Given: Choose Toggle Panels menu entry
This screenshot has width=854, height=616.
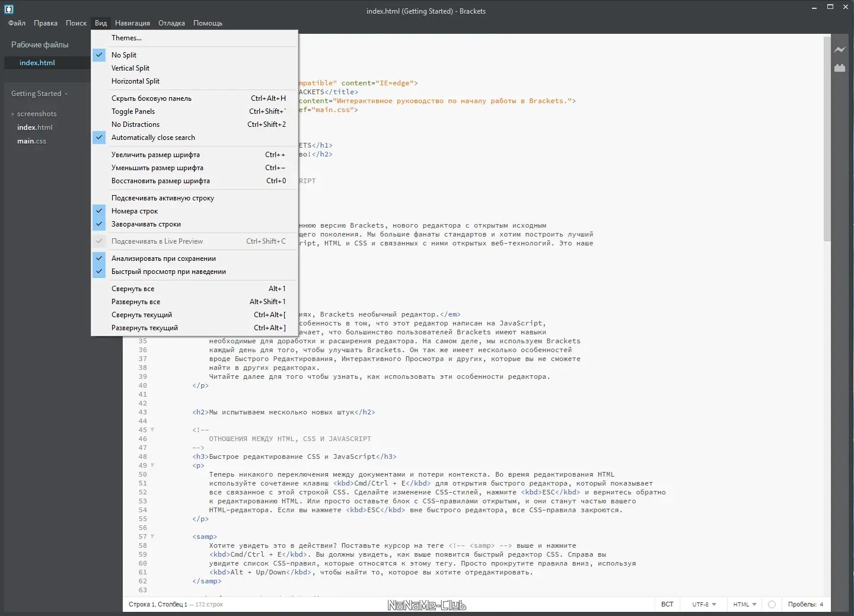Looking at the screenshot, I should (x=195, y=111).
